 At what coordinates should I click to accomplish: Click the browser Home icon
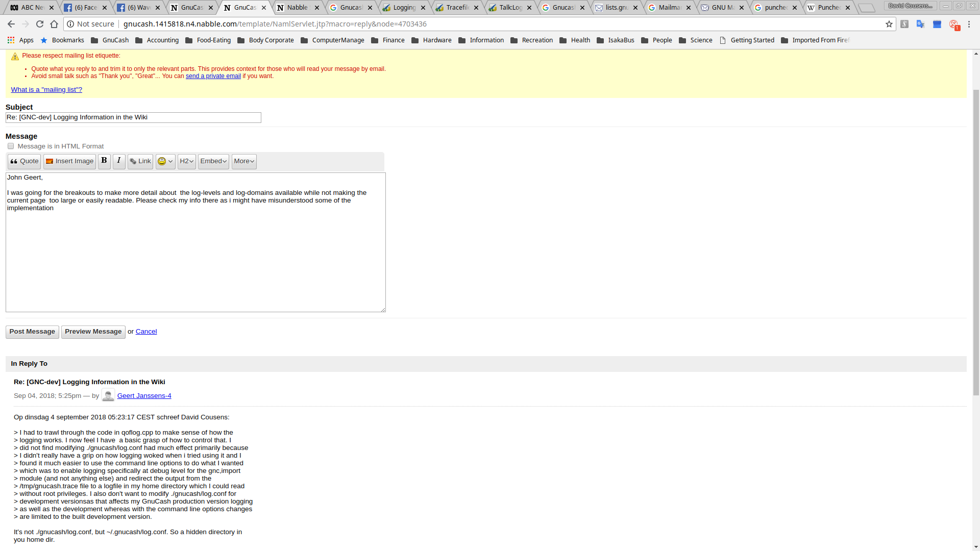54,24
